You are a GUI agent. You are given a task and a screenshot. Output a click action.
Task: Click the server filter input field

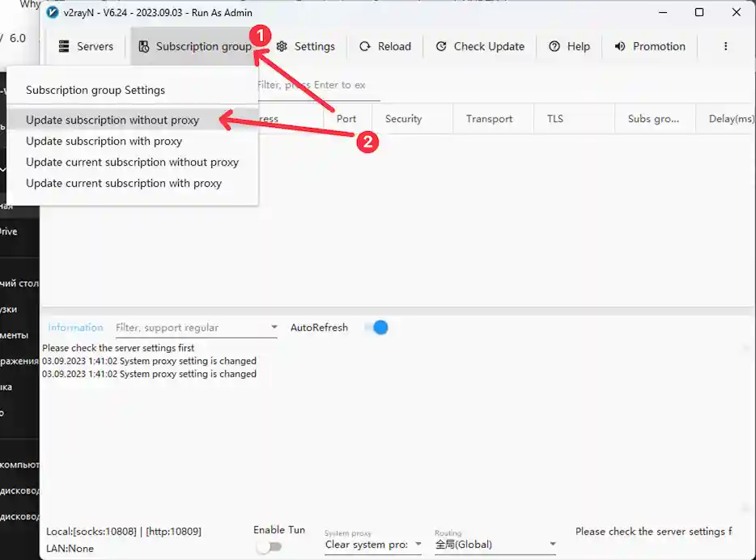point(312,85)
